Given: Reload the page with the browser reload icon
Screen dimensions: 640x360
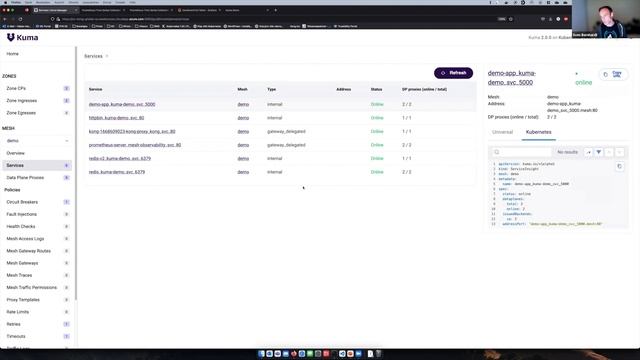Looking at the screenshot, I should click(20, 19).
